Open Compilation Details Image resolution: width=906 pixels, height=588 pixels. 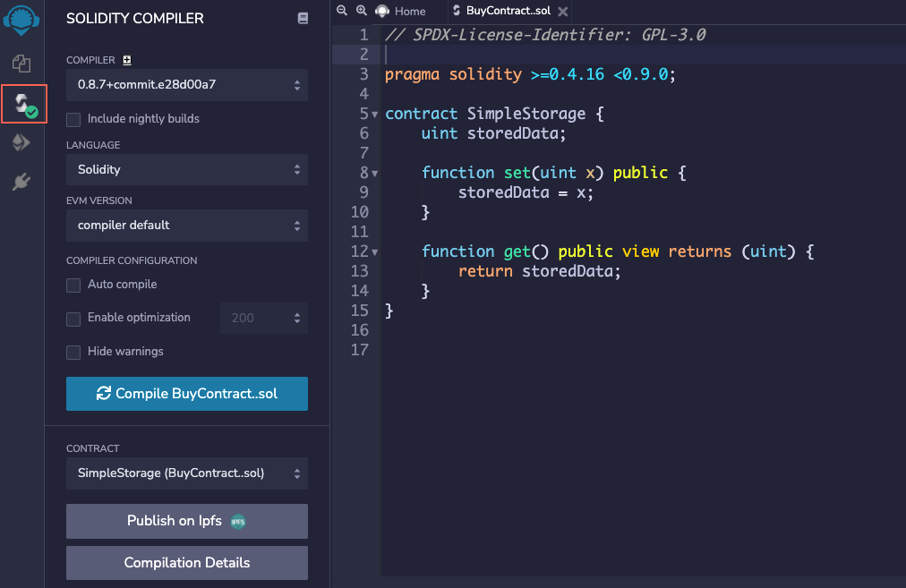tap(186, 563)
